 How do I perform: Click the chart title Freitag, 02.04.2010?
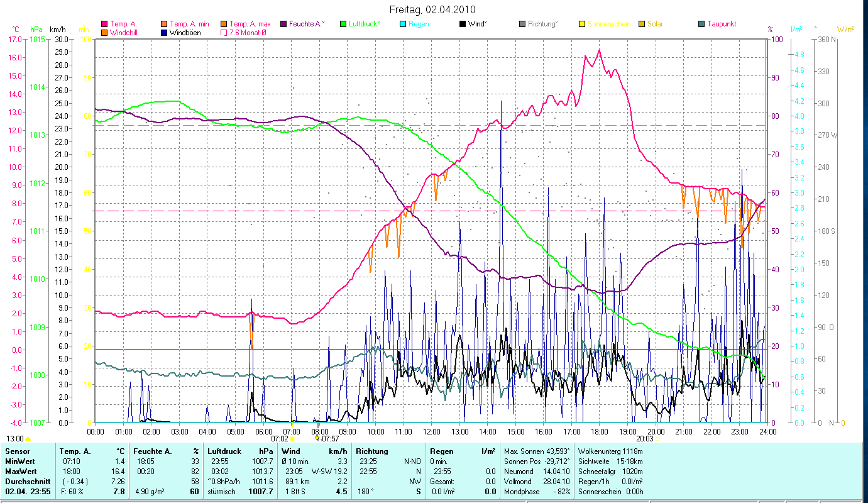coord(432,9)
